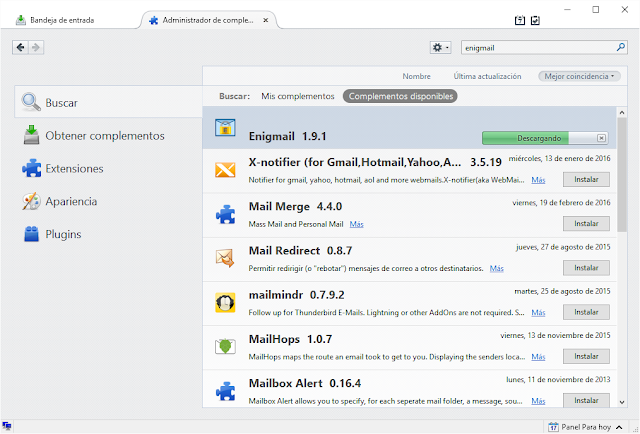Cancel the Enigmail download
The image size is (640, 434).
(x=601, y=138)
